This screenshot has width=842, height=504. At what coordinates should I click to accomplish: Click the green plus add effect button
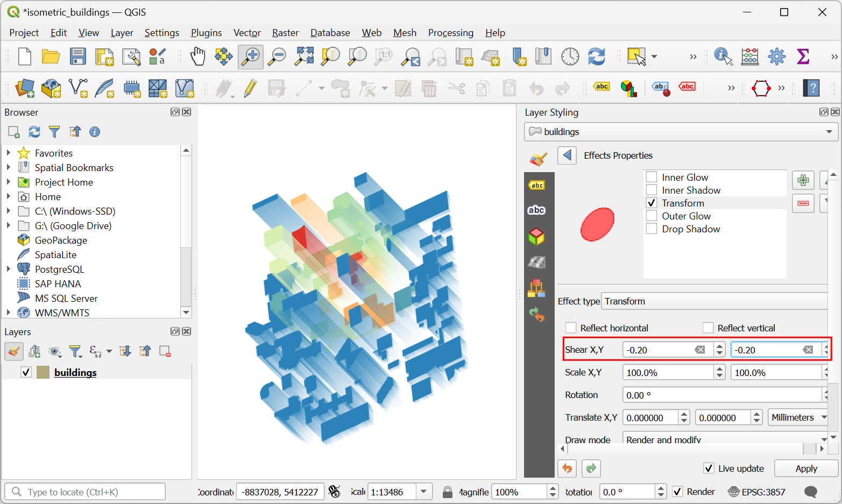(x=803, y=180)
